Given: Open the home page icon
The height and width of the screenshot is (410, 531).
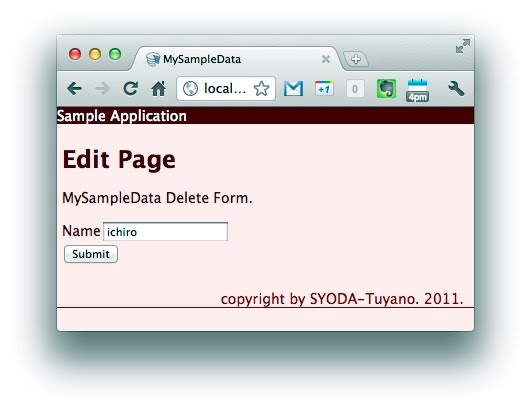Looking at the screenshot, I should [x=158, y=89].
